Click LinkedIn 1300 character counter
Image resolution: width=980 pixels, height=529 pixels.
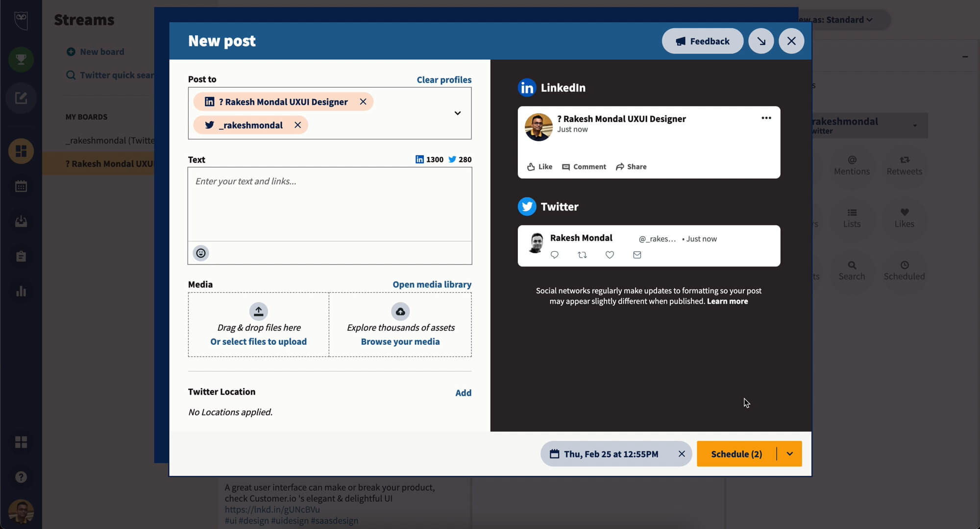point(429,159)
